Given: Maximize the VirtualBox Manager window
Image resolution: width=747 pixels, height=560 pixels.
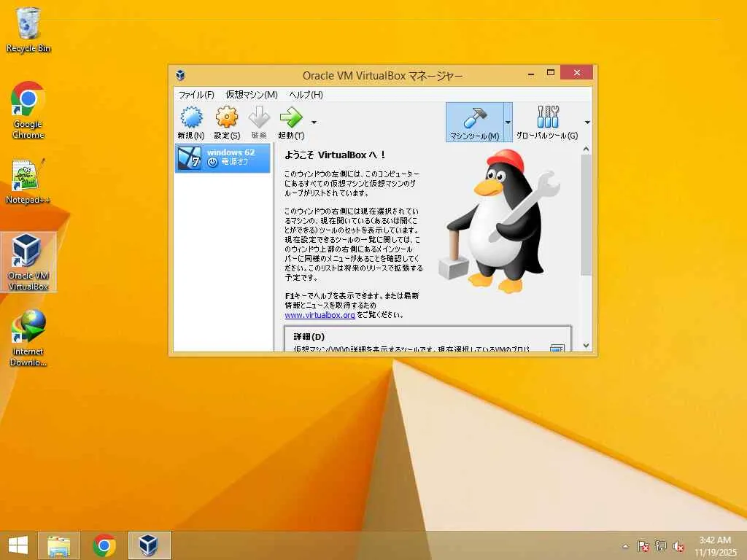Looking at the screenshot, I should (551, 73).
